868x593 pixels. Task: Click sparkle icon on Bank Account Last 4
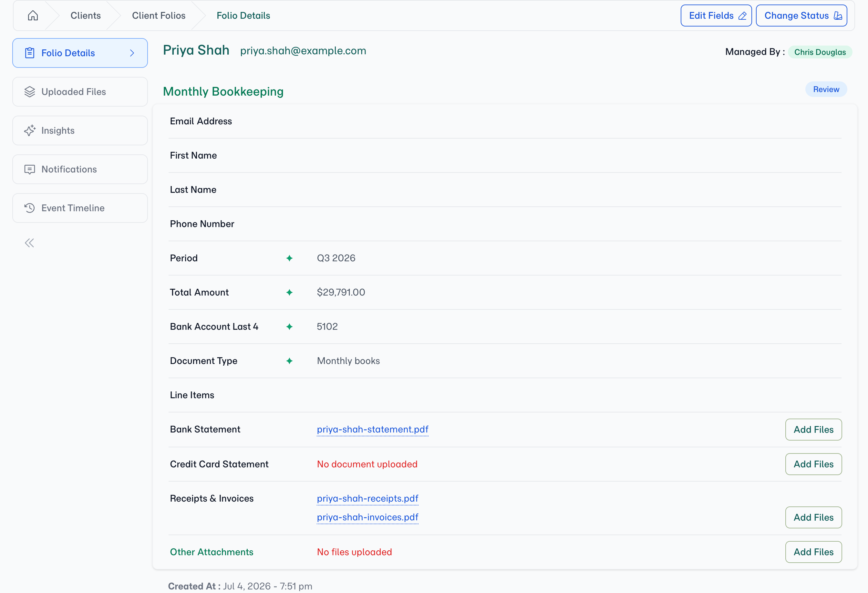(x=289, y=327)
